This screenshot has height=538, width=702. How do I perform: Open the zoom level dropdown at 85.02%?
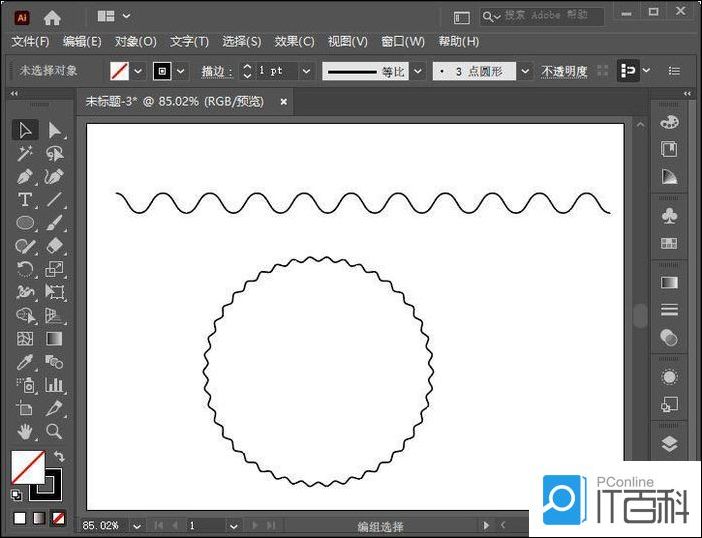[137, 525]
